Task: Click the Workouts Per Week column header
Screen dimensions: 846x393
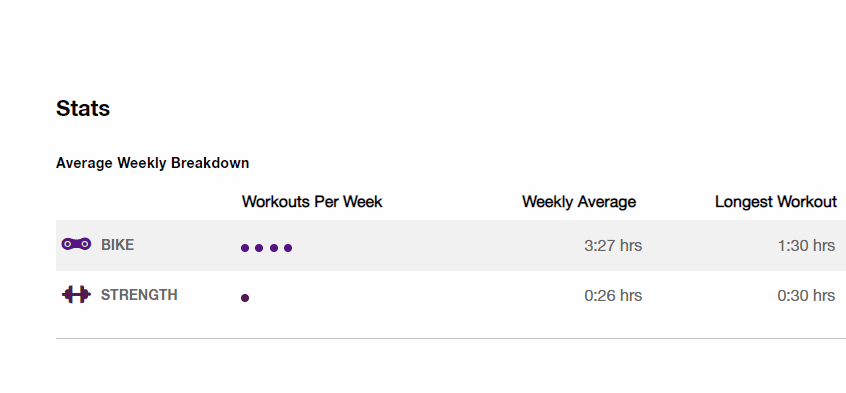Action: (312, 202)
